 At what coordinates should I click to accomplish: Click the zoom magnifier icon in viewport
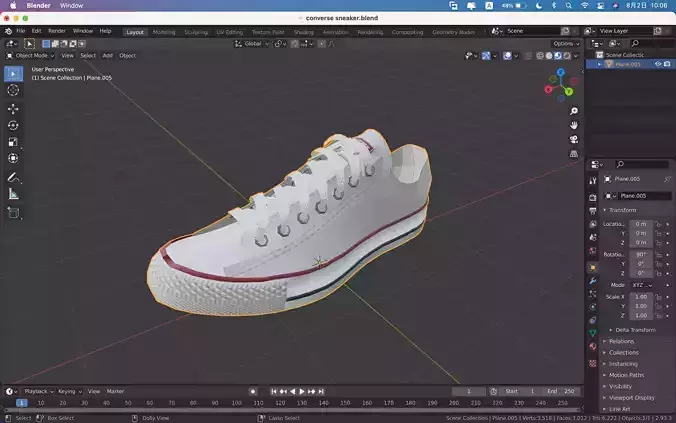pos(574,111)
